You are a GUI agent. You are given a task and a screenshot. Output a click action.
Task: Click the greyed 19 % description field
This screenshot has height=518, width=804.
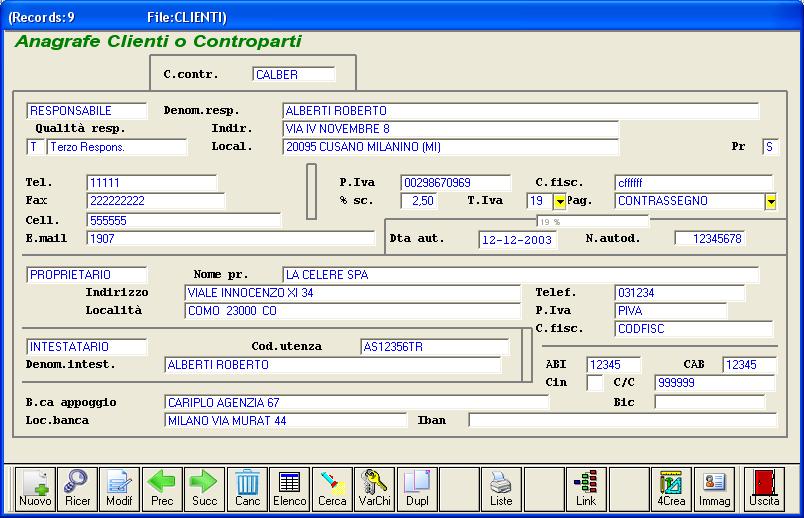tap(593, 222)
